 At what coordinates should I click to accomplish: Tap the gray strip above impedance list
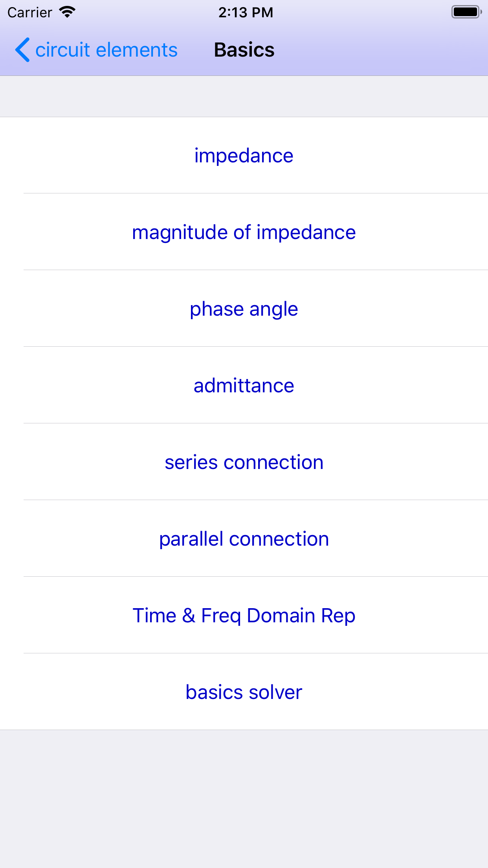244,96
